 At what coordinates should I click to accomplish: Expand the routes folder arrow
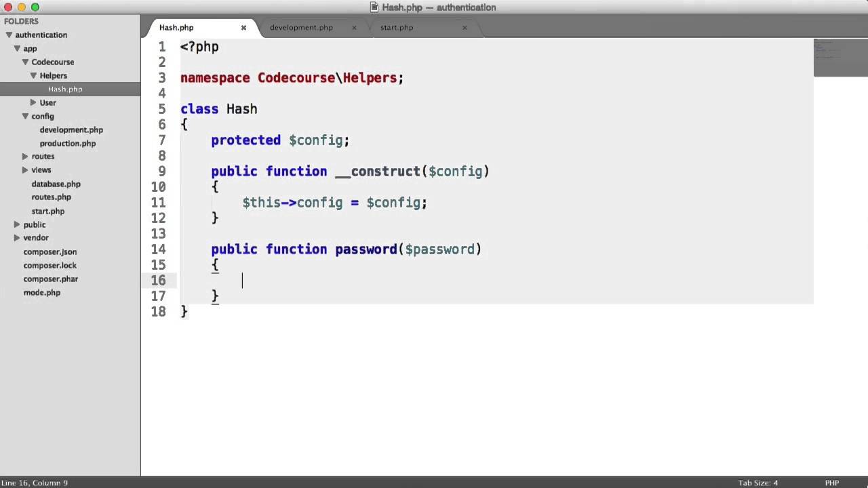[x=25, y=156]
